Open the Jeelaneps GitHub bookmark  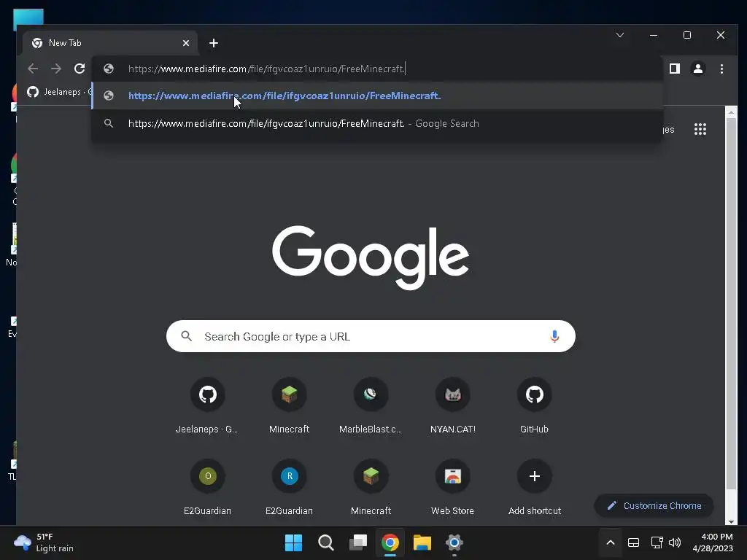(x=59, y=92)
